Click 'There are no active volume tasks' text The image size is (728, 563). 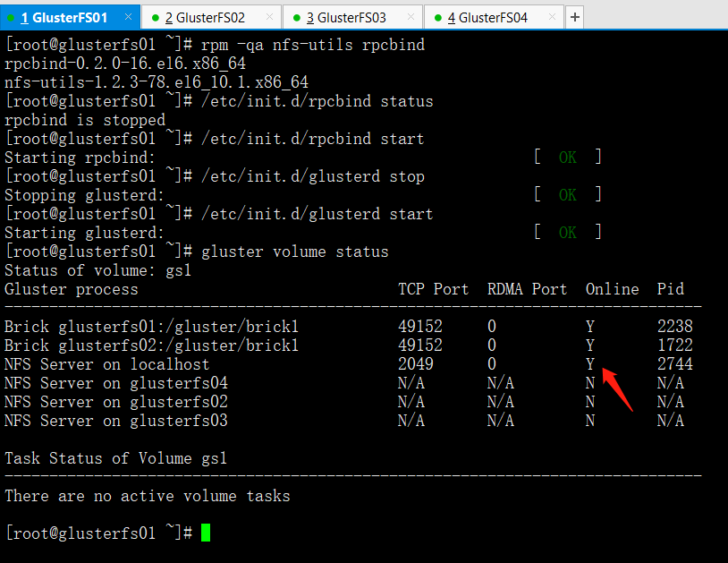148,496
